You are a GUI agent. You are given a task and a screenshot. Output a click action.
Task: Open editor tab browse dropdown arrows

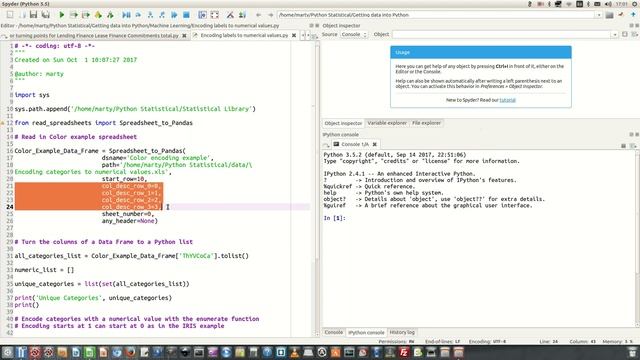[305, 36]
